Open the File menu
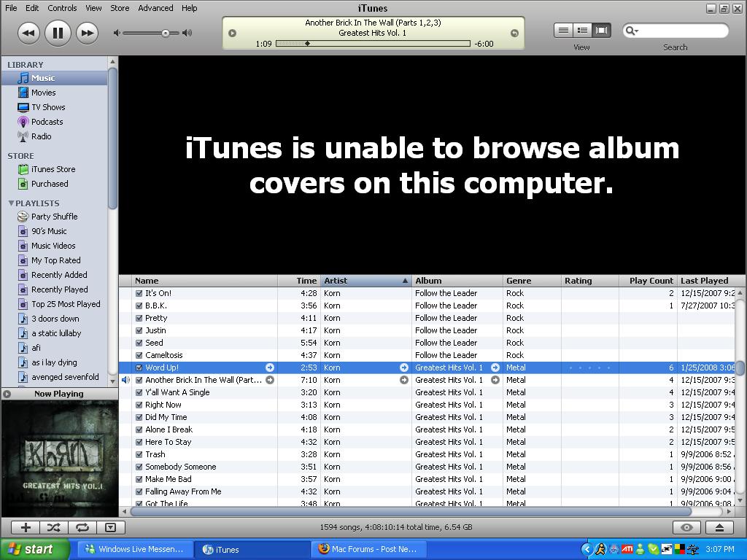This screenshot has height=560, width=747. pos(11,8)
